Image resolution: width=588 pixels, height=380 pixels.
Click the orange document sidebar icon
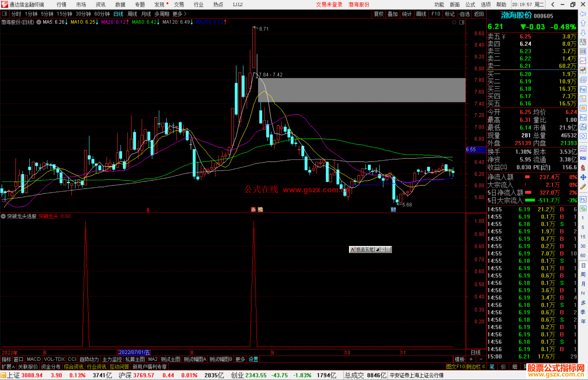(583, 108)
